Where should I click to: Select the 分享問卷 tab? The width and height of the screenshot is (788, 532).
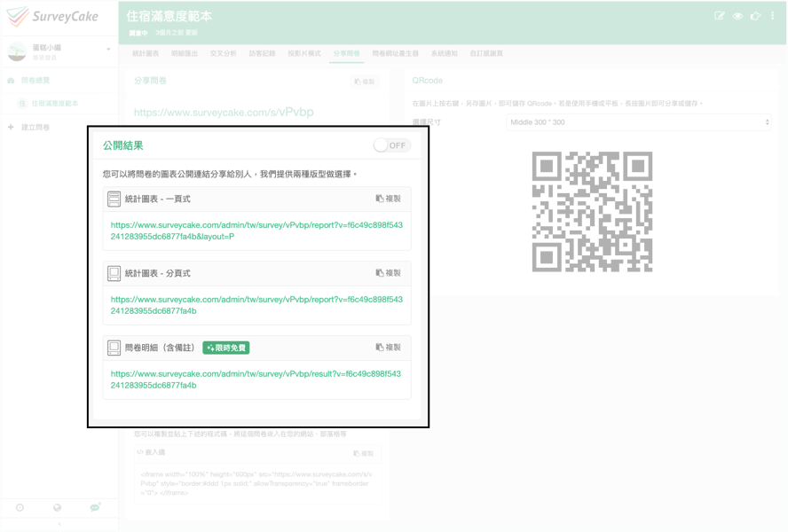point(347,53)
